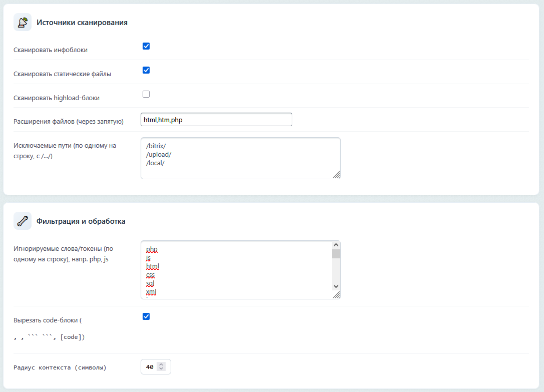Increase Радиус контекста with the up arrow
The image size is (544, 392).
[161, 364]
